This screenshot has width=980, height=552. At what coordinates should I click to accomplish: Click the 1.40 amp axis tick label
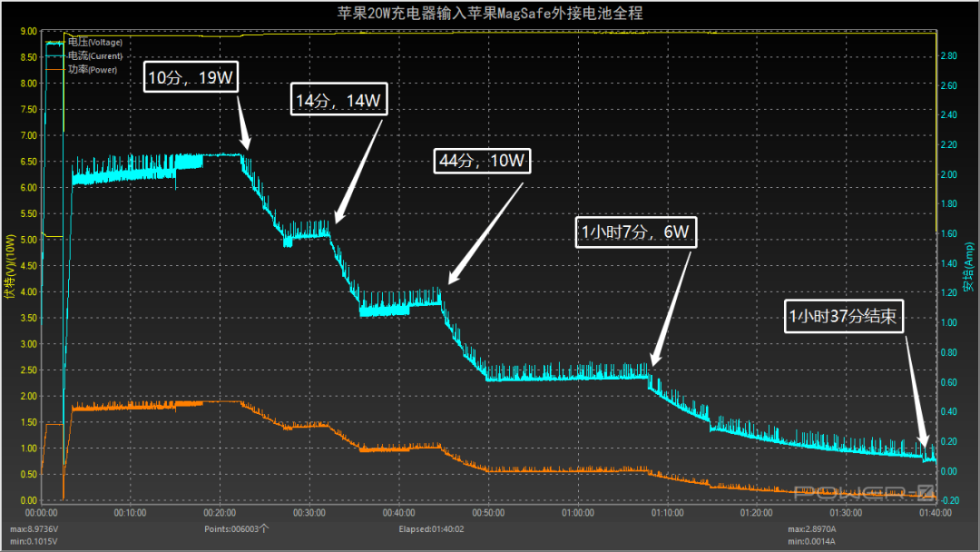point(949,263)
